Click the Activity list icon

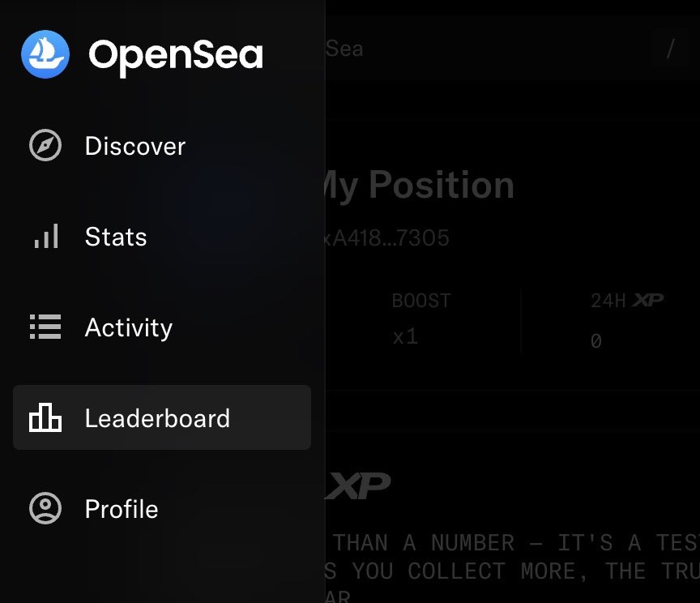(x=45, y=327)
